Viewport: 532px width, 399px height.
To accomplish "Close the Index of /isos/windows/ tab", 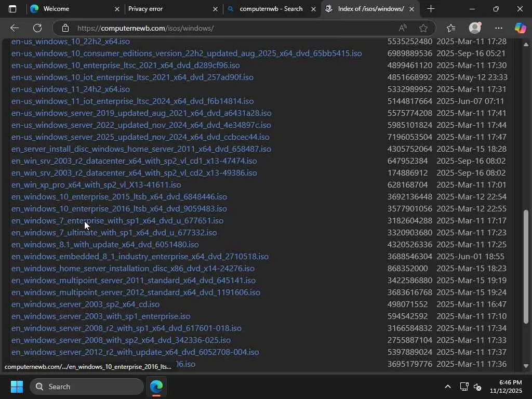I will [x=411, y=9].
